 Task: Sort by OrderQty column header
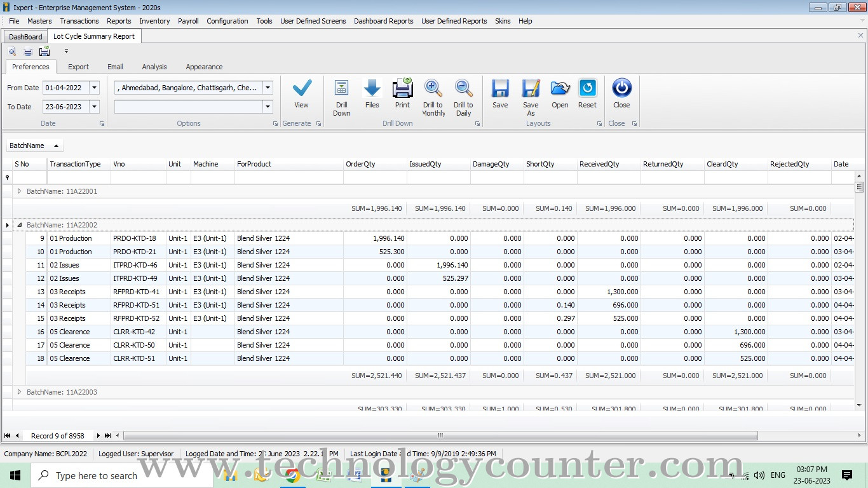click(375, 164)
